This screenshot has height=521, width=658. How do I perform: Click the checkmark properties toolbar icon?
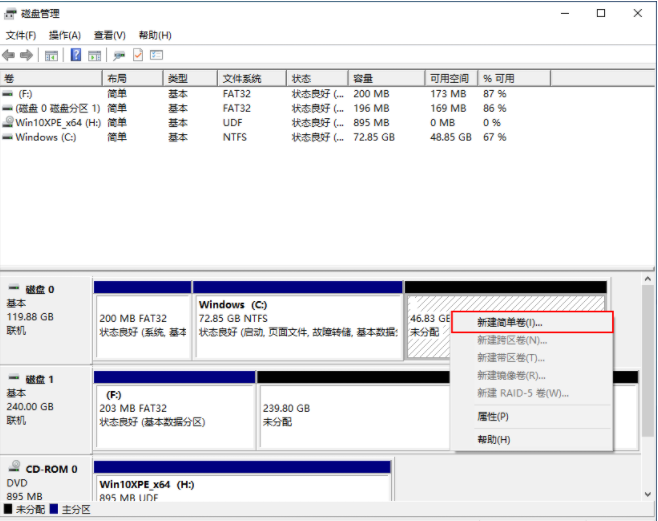[138, 55]
